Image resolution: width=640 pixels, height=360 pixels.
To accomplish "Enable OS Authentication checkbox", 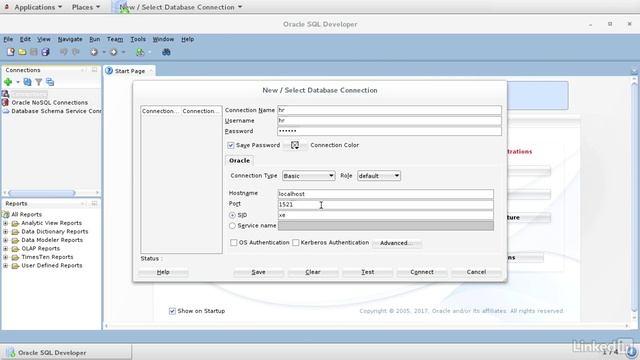I will [233, 242].
